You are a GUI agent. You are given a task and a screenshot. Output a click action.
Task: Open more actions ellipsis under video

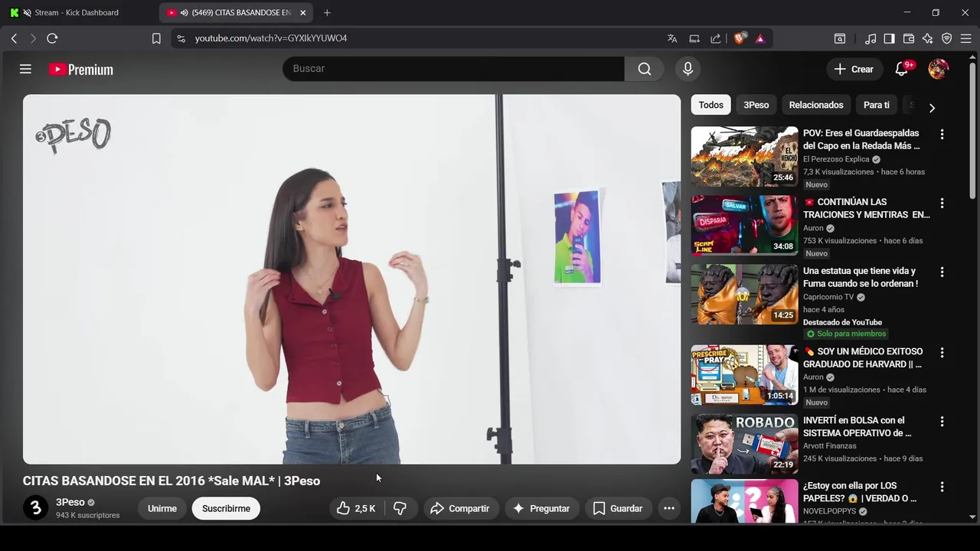[x=668, y=508]
